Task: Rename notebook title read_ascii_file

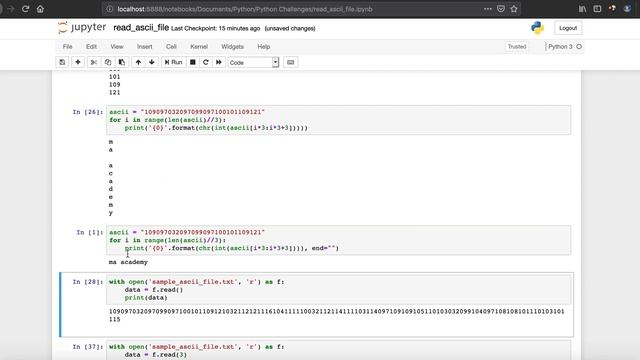Action: (141, 28)
